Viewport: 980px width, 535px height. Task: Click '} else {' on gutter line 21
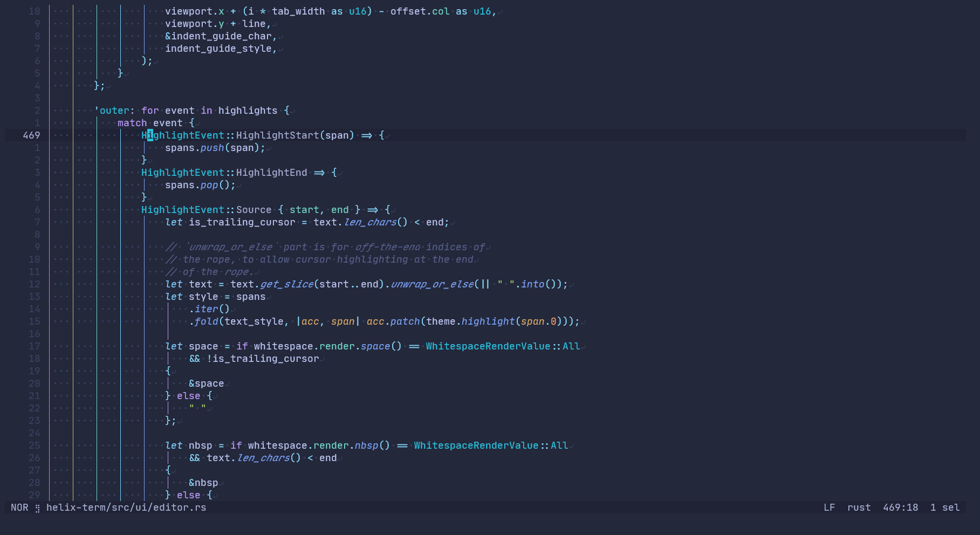point(189,396)
